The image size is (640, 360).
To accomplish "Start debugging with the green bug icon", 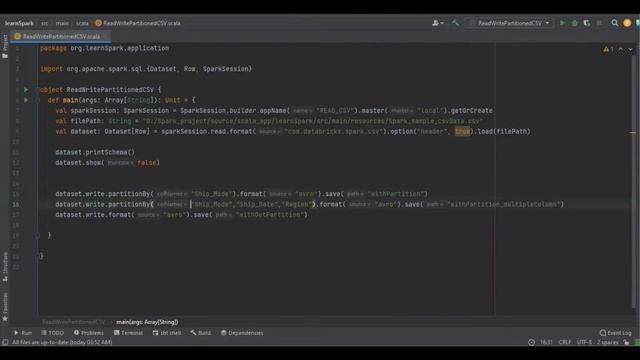I will 575,23.
